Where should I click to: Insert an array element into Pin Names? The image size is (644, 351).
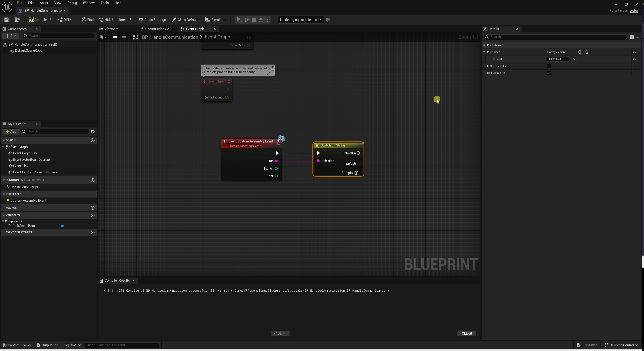point(580,52)
